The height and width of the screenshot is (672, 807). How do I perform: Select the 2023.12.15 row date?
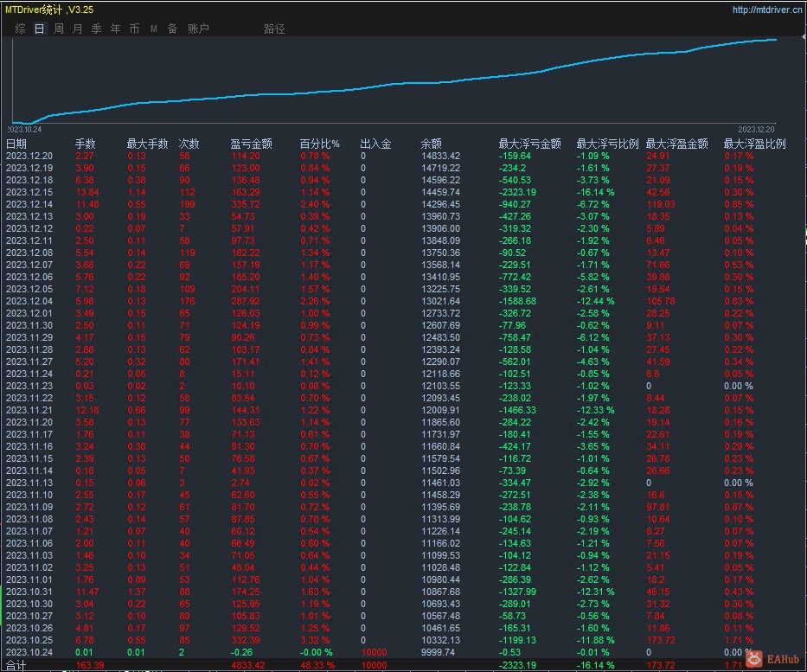(x=29, y=192)
